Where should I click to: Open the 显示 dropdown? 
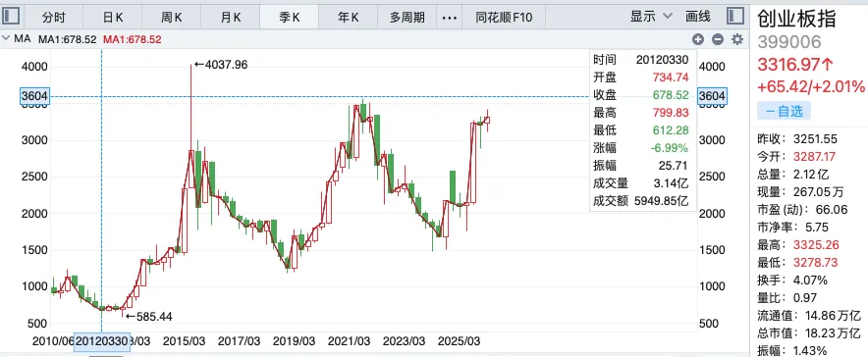pos(652,17)
